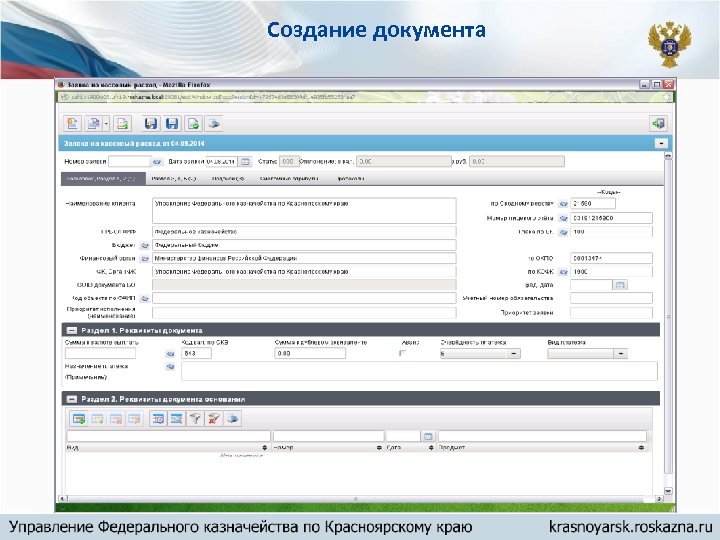The image size is (720, 540).
Task: Open the Вид платежа dropdown
Action: pyautogui.click(x=621, y=354)
